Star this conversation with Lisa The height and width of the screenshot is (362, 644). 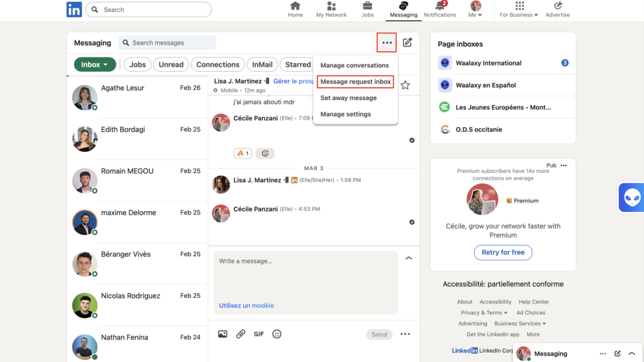(x=405, y=85)
